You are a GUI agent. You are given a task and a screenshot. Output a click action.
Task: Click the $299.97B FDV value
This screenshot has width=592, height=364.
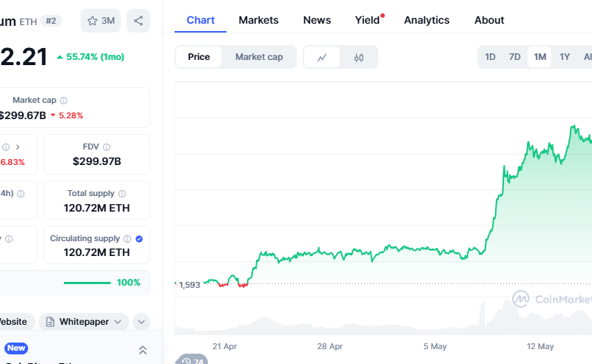tap(97, 161)
